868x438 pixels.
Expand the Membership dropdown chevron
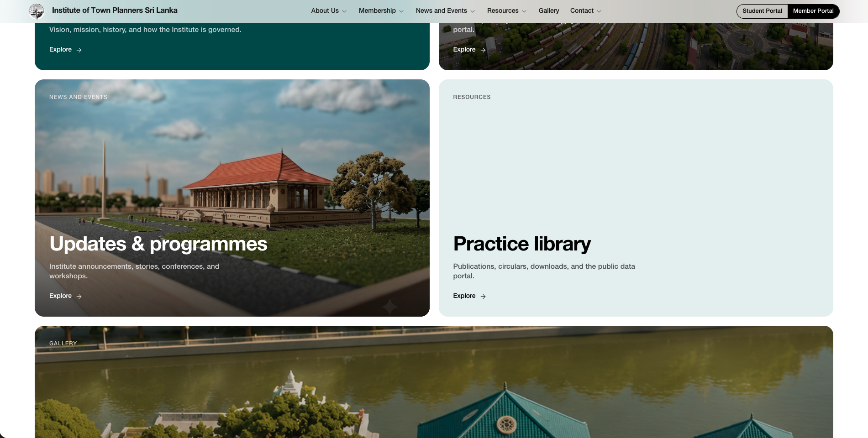[401, 11]
